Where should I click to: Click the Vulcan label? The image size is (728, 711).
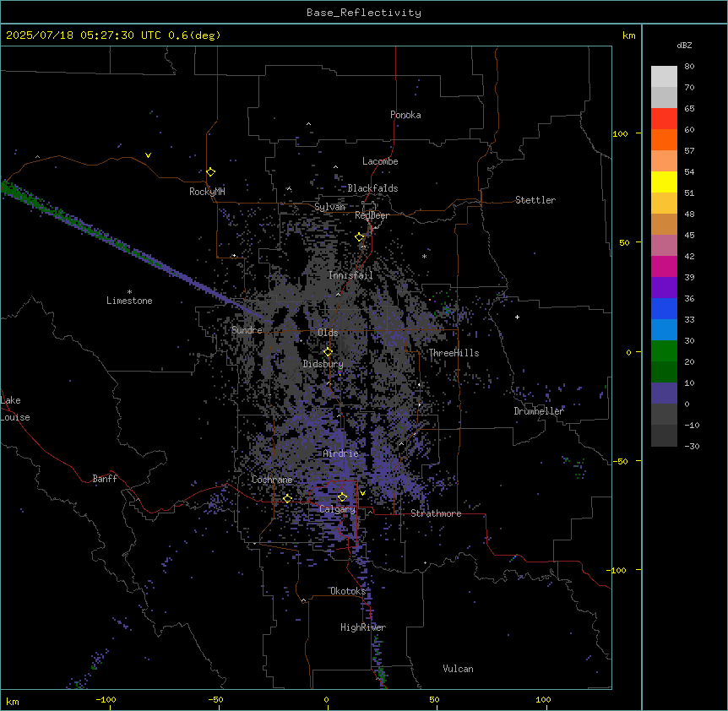click(459, 669)
